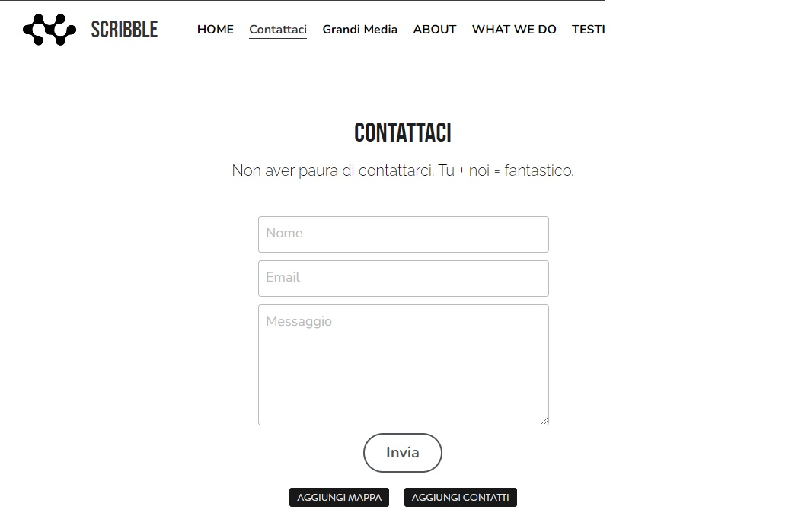Click the truncated TESTI navigation item
The height and width of the screenshot is (532, 795).
[x=589, y=30]
